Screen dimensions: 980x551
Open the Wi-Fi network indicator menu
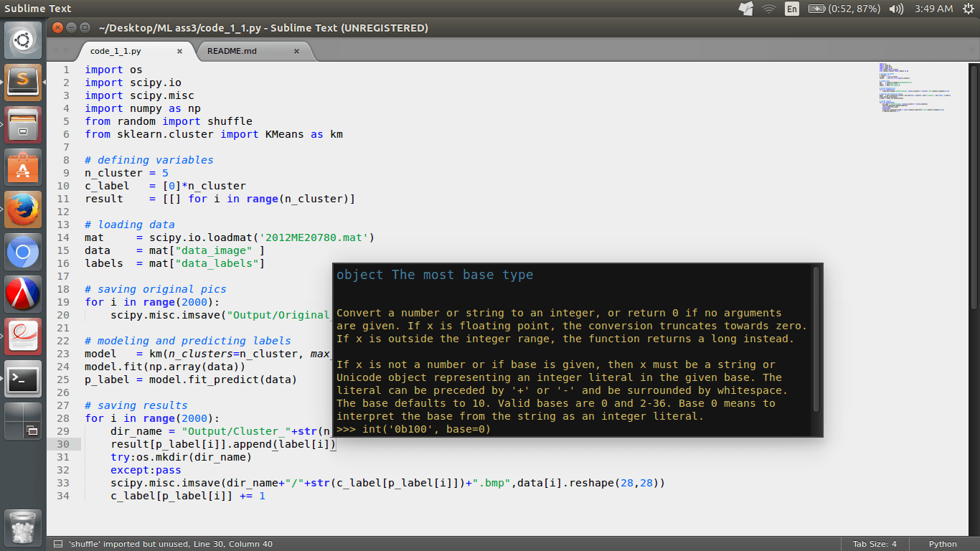(x=769, y=9)
